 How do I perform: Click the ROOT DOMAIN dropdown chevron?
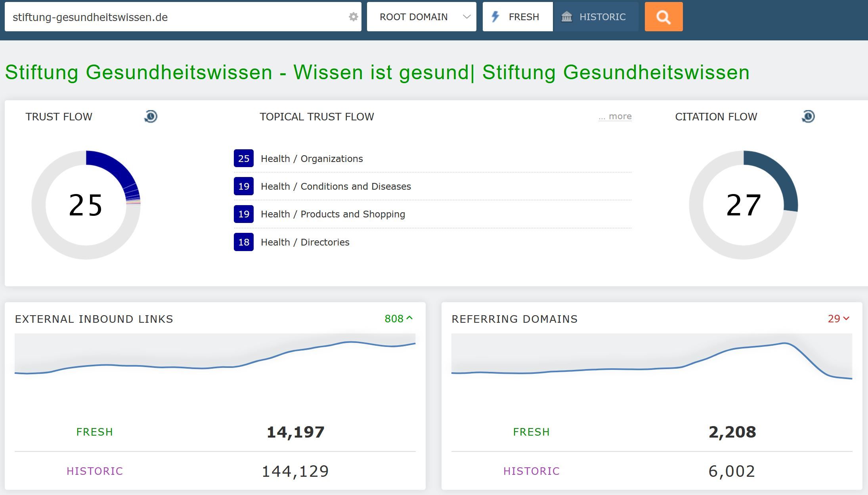click(x=467, y=17)
